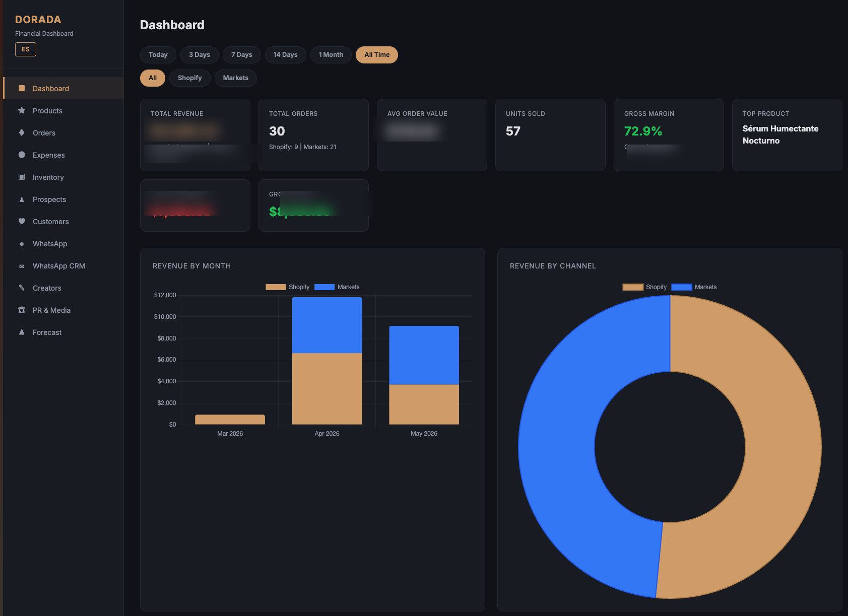Click the 'Financial Dashboard' subtitle

tap(44, 34)
